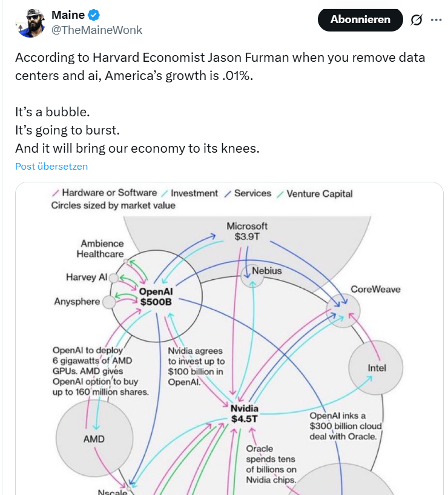Image resolution: width=448 pixels, height=495 pixels.
Task: Click the Nebius circle node
Action: (x=249, y=276)
